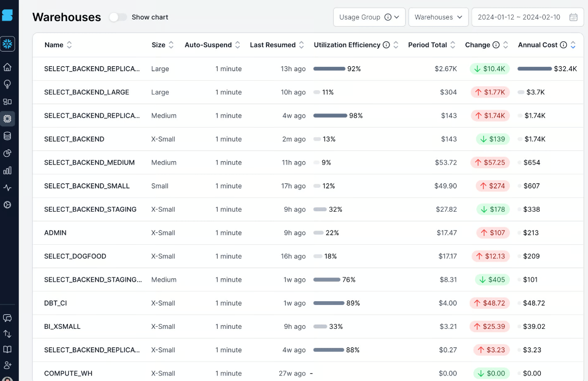The image size is (588, 381).
Task: Sort by Utilization Efficiency column arrows
Action: pyautogui.click(x=395, y=45)
